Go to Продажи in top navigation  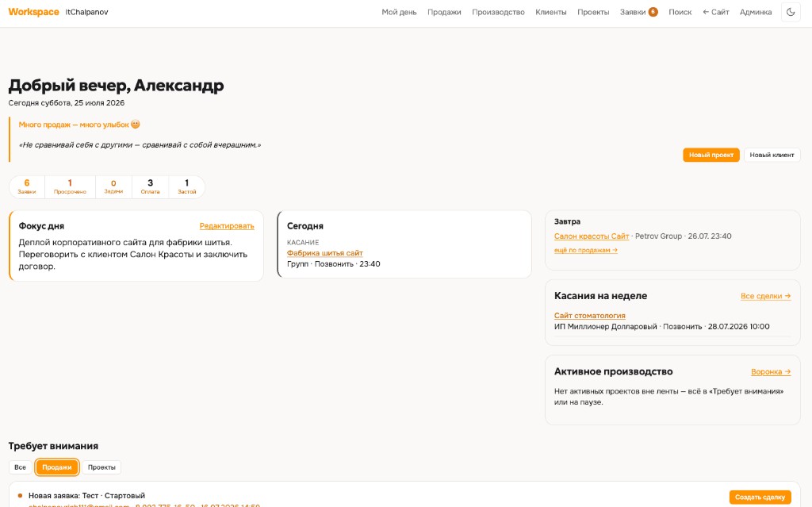pos(444,12)
